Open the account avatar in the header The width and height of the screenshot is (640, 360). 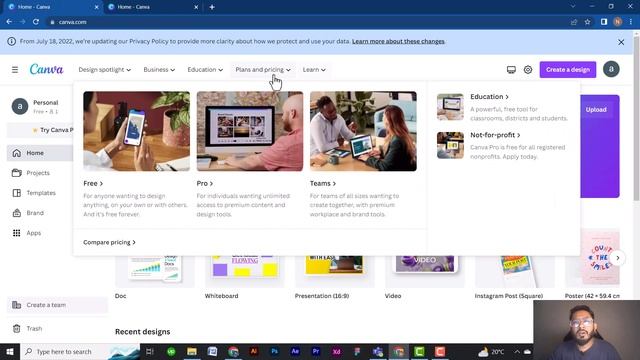(611, 69)
